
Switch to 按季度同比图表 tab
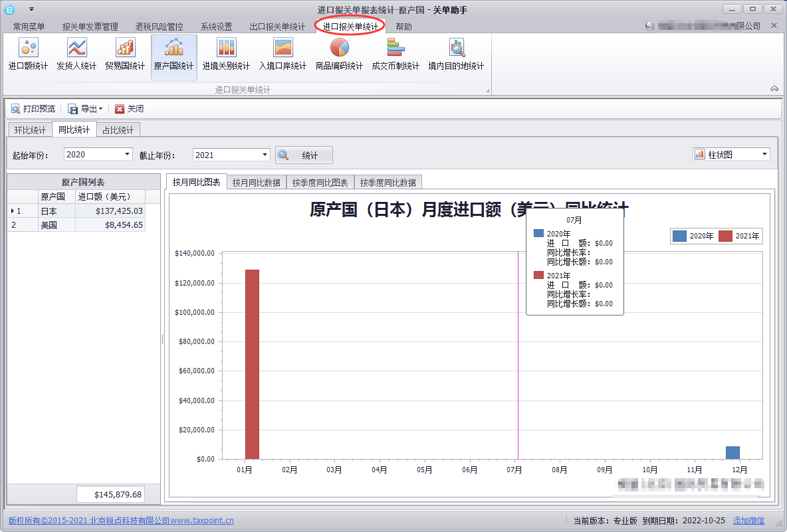(x=320, y=183)
